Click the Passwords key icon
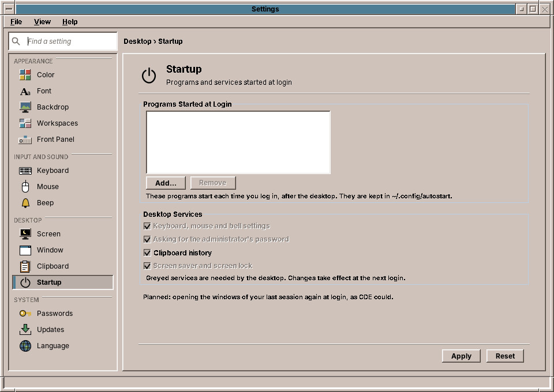The height and width of the screenshot is (392, 554). (x=25, y=314)
